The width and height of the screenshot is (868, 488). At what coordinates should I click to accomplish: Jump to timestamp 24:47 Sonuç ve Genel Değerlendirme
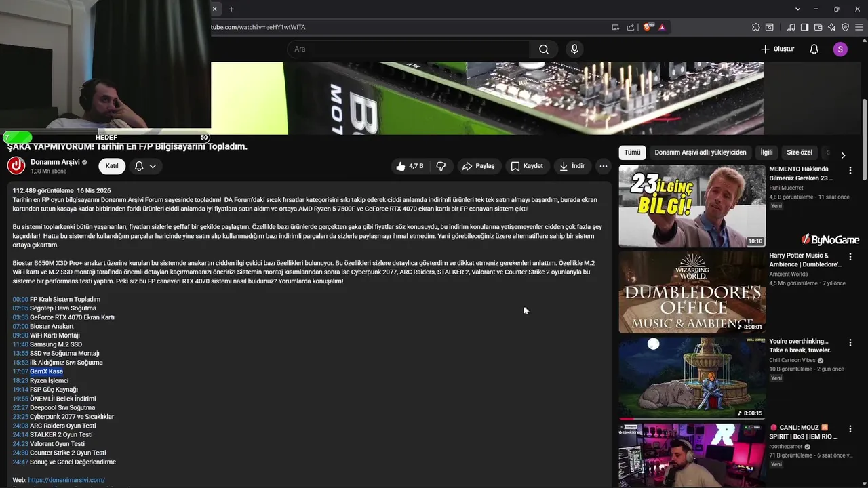20,462
